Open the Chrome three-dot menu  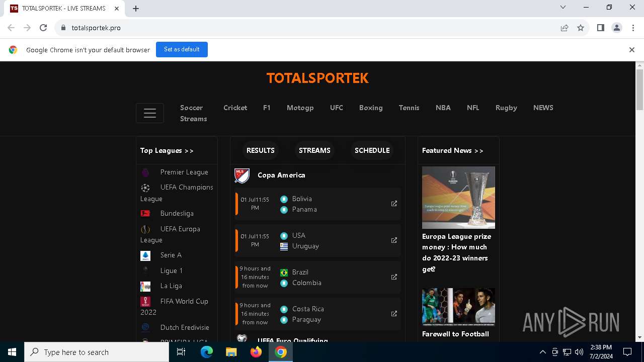click(633, 28)
